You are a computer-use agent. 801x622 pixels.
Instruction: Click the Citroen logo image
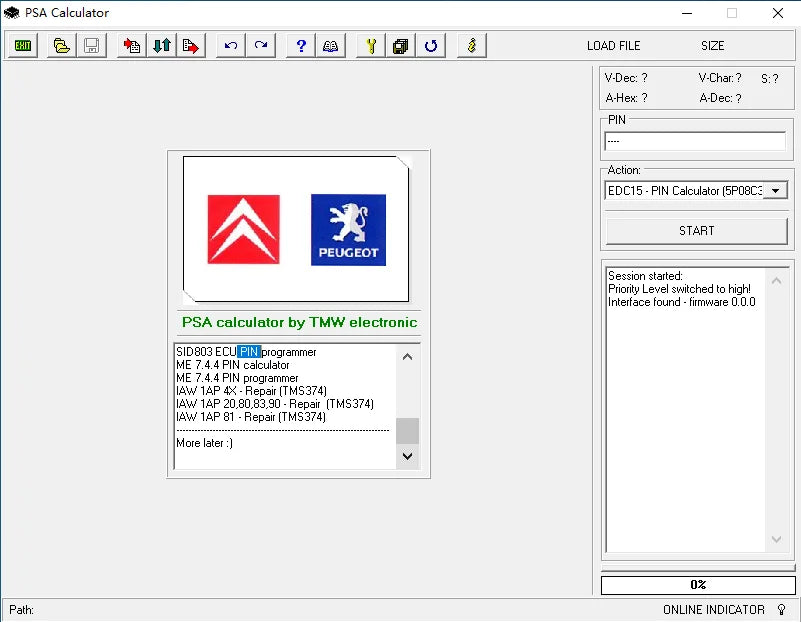coord(244,229)
